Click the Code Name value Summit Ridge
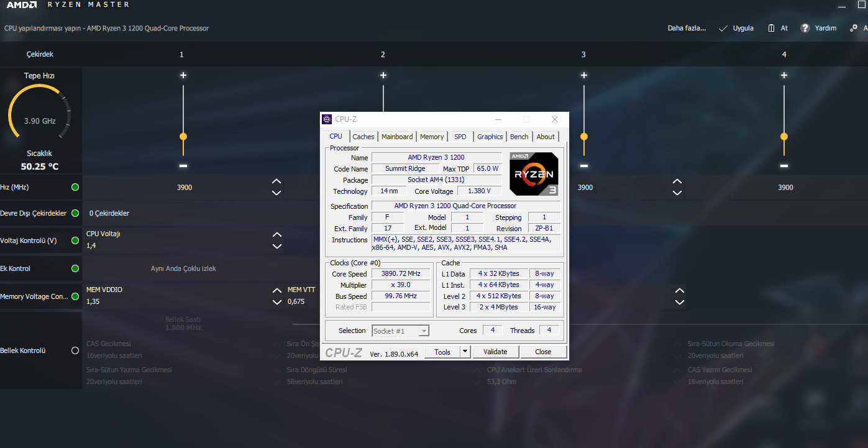868x448 pixels. tap(405, 169)
